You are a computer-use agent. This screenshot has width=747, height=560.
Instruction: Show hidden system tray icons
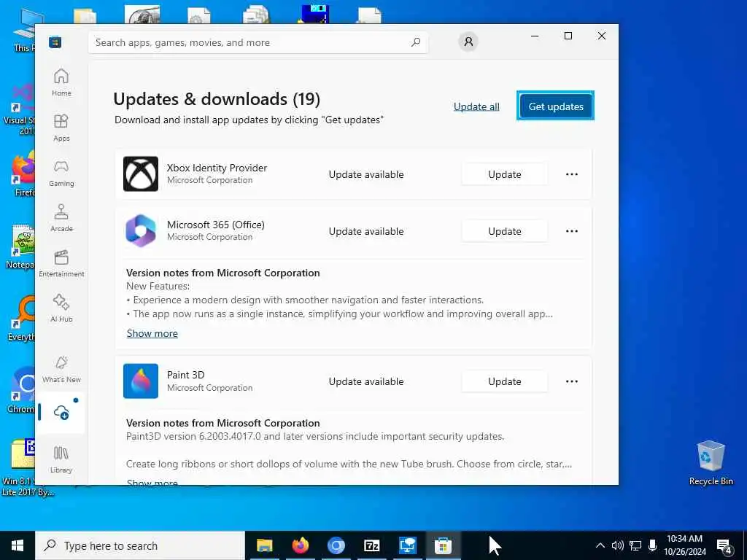(x=600, y=545)
